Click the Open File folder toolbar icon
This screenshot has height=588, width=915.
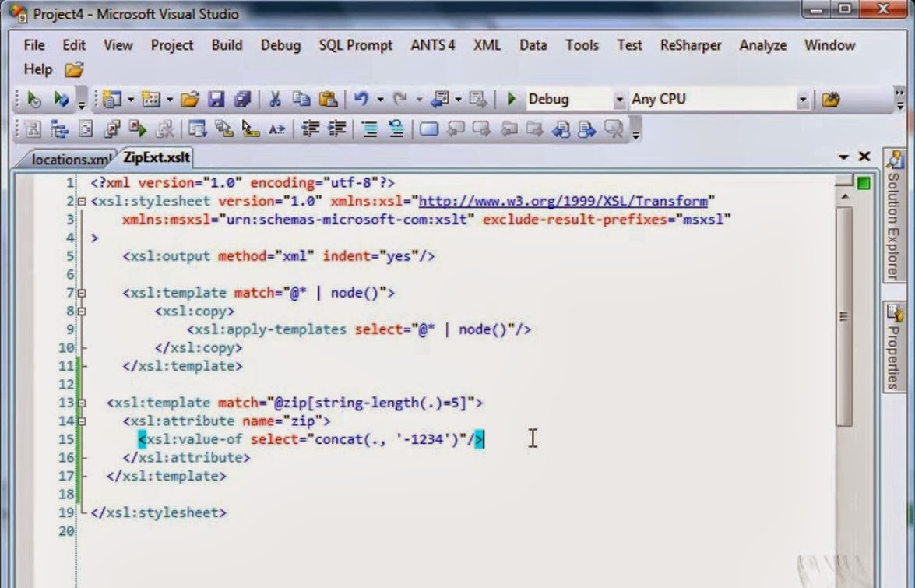point(190,99)
